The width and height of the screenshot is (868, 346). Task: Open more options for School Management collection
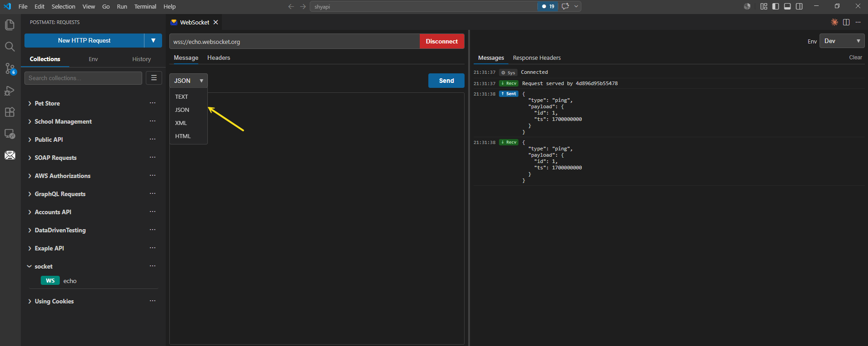pyautogui.click(x=153, y=121)
